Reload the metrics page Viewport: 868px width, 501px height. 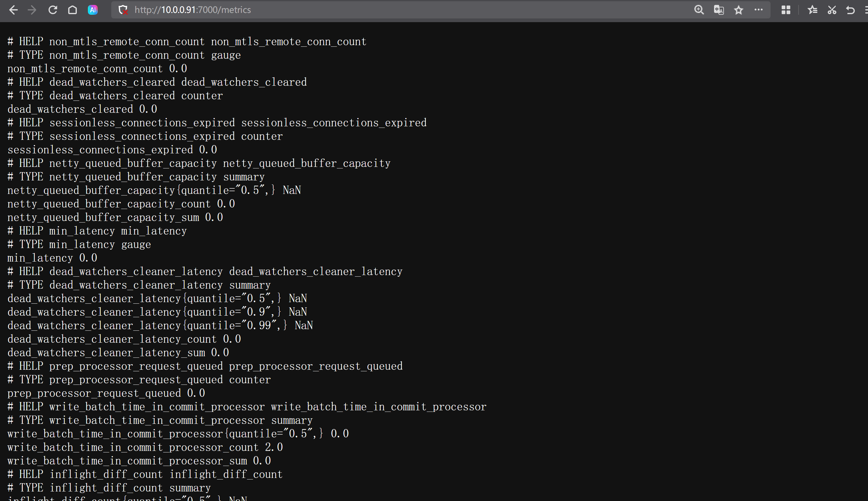pyautogui.click(x=53, y=10)
